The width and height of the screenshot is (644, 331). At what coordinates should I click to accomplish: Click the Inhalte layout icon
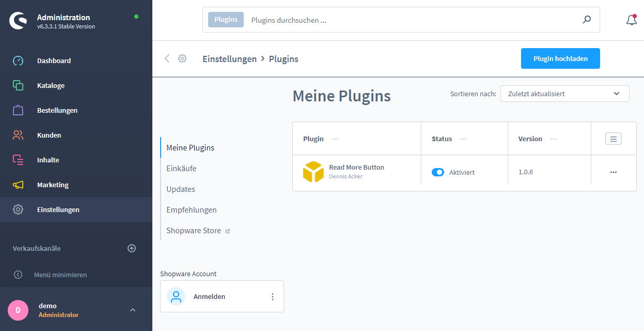tap(18, 160)
